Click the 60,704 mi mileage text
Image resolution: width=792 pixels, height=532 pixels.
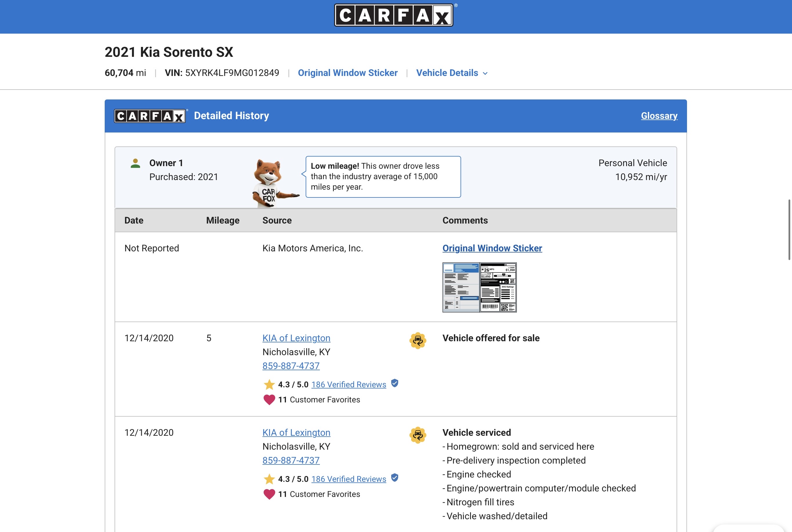coord(125,73)
